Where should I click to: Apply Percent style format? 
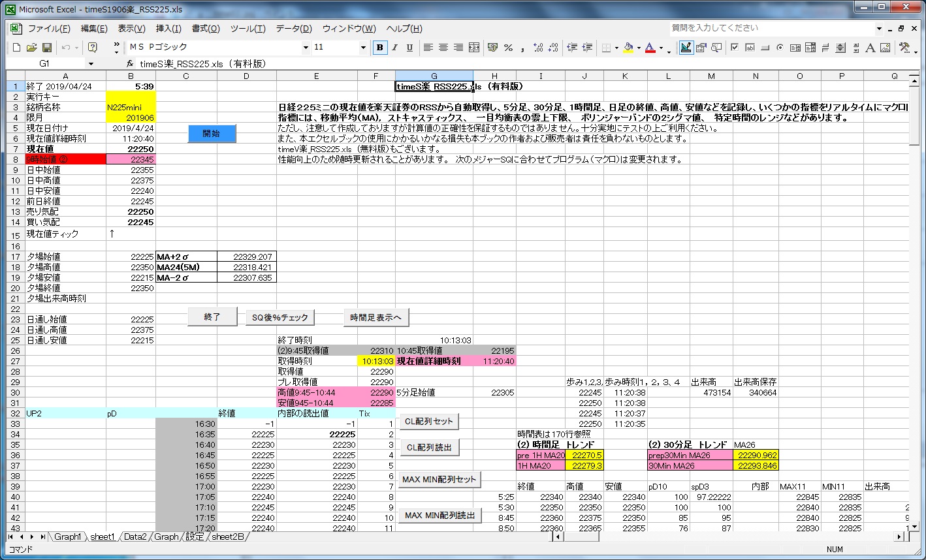508,47
